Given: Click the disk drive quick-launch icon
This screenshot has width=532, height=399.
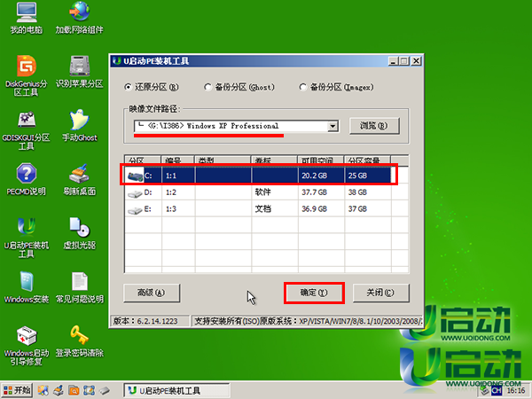Looking at the screenshot, I should 105,390.
